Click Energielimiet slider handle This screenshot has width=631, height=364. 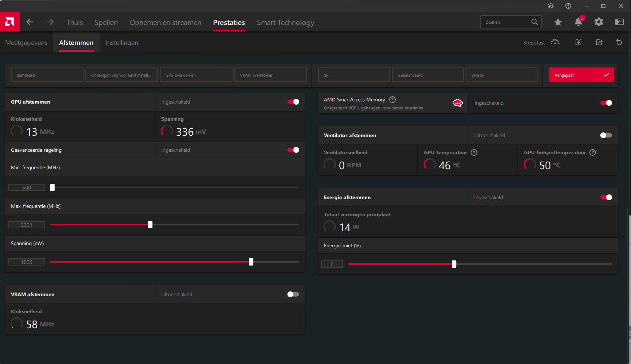pos(454,264)
